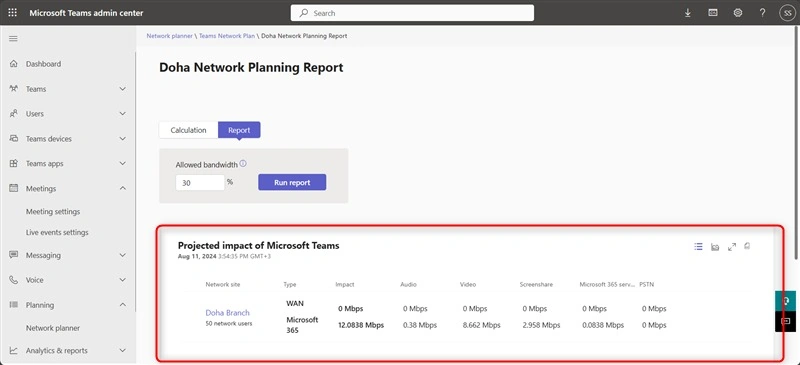
Task: Expand the Teams menu chevron
Action: tap(122, 89)
